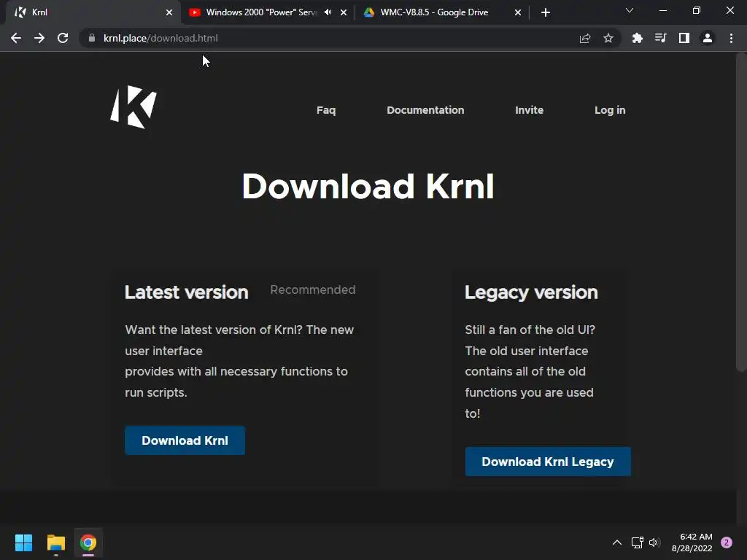
Task: Open the network tray icon
Action: (637, 542)
